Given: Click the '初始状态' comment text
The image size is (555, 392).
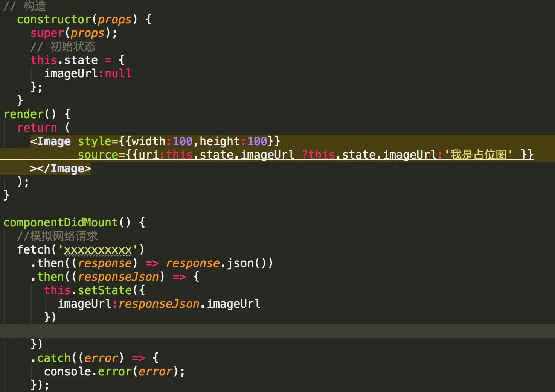Looking at the screenshot, I should (x=73, y=46).
